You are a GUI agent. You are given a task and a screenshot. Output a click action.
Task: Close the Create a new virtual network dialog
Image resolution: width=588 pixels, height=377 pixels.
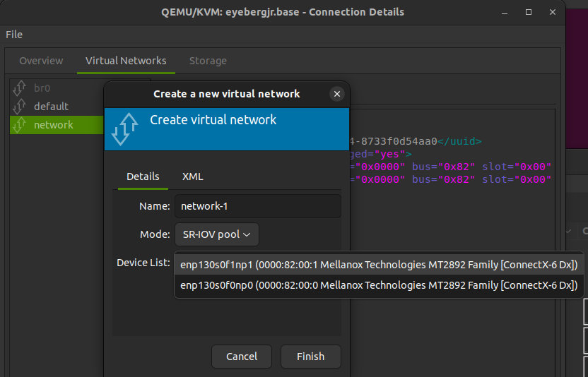tap(336, 94)
